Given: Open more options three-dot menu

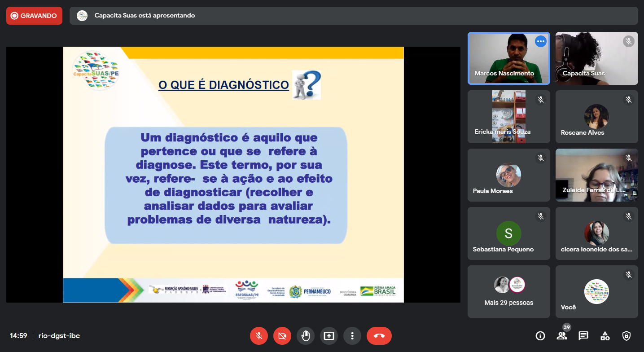Looking at the screenshot, I should coord(352,335).
